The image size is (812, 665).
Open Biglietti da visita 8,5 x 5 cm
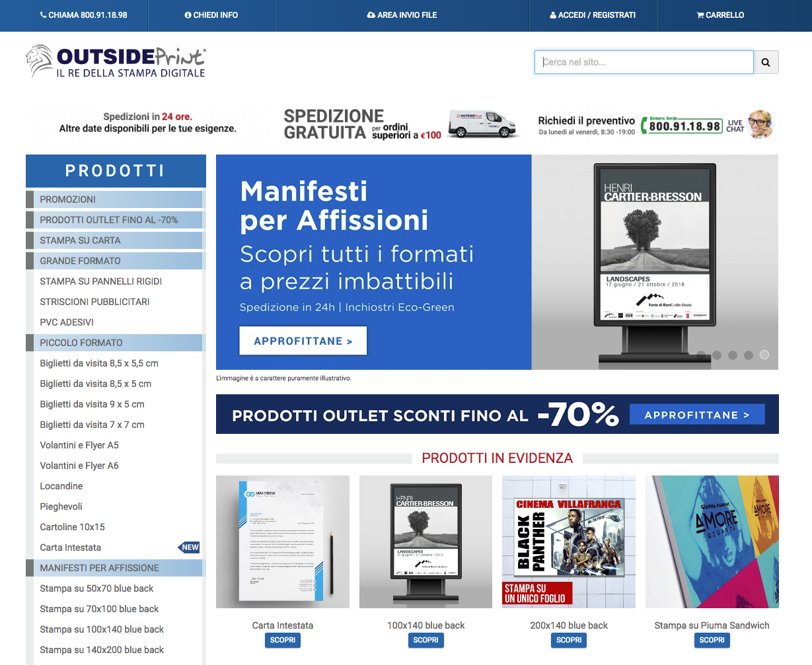click(96, 384)
